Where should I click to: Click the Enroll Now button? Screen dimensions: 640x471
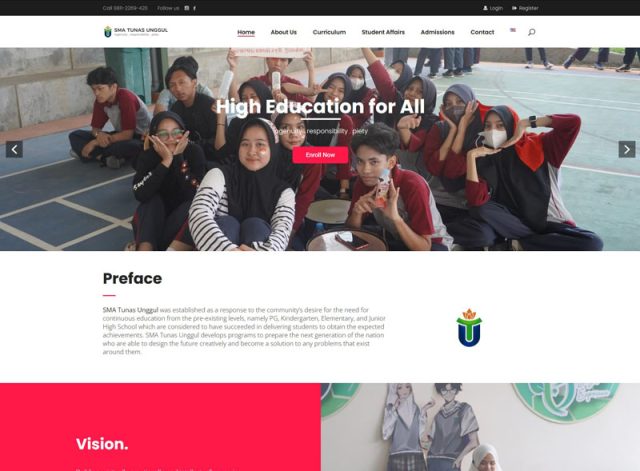320,155
